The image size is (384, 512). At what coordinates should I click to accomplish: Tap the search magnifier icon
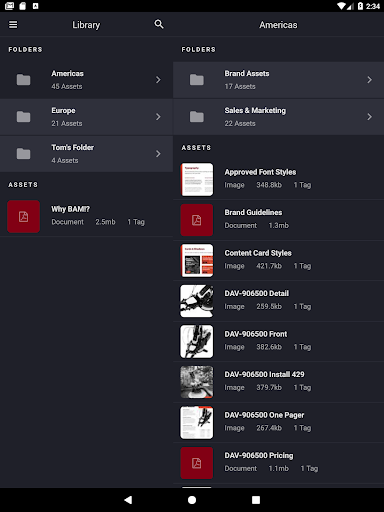coord(159,24)
